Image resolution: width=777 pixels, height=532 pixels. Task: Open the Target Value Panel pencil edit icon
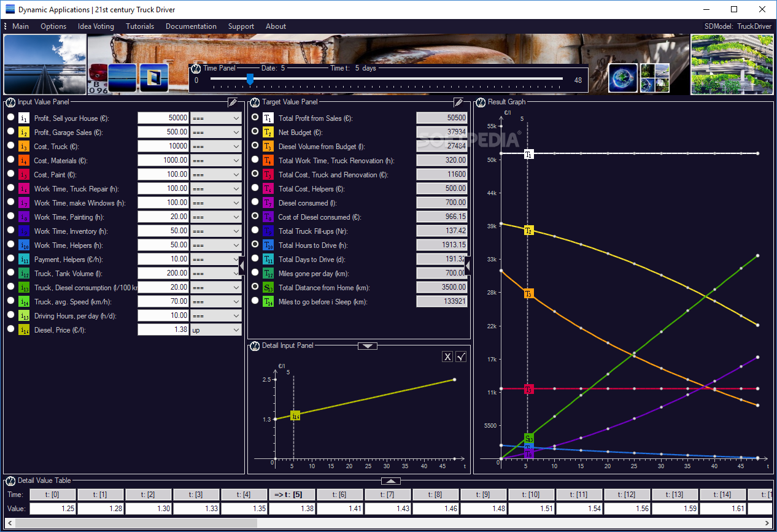tap(458, 102)
